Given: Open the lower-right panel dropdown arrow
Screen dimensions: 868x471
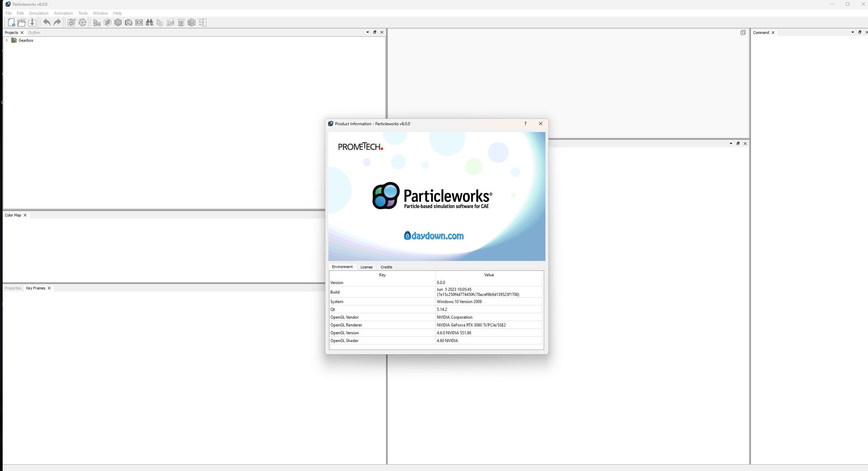Looking at the screenshot, I should (x=731, y=144).
